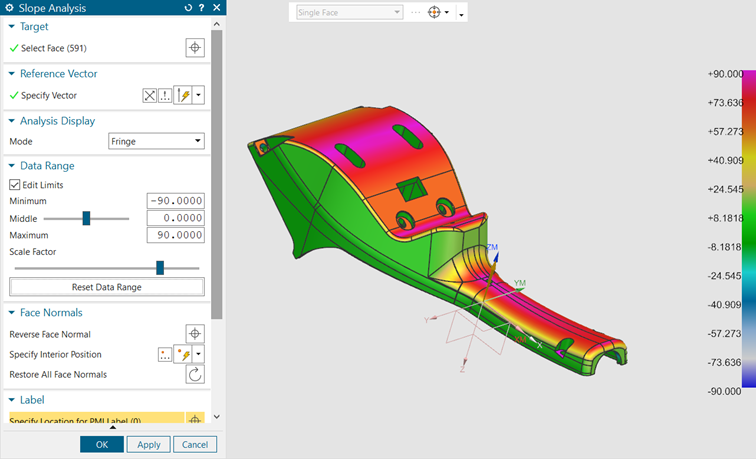The image size is (756, 459).
Task: Collapse the Data Range section
Action: (x=12, y=165)
